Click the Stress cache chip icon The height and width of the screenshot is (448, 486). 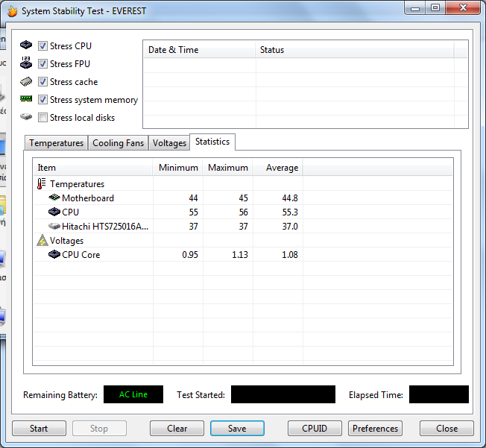point(26,81)
